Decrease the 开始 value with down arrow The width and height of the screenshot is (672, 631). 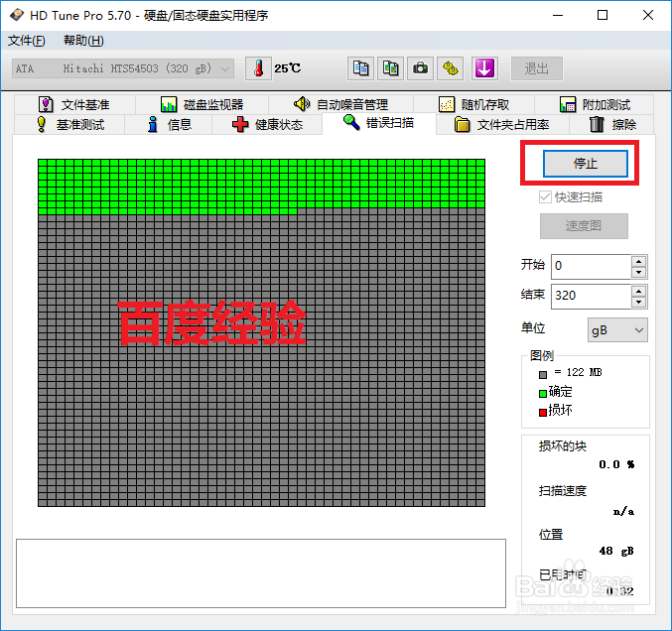point(638,272)
